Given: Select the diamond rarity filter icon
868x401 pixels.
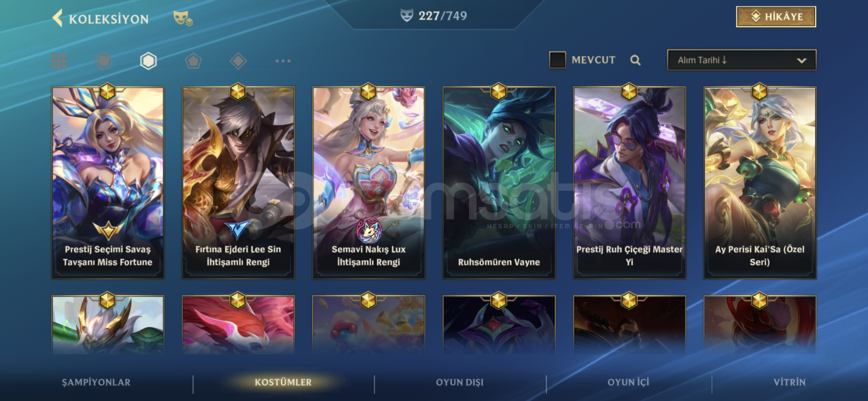Looking at the screenshot, I should tap(238, 61).
